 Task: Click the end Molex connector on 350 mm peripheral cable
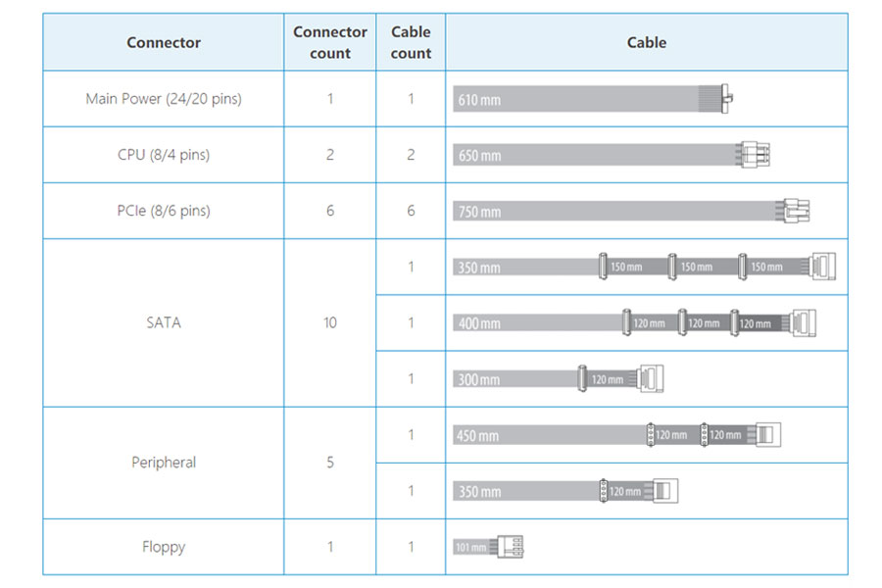664,491
